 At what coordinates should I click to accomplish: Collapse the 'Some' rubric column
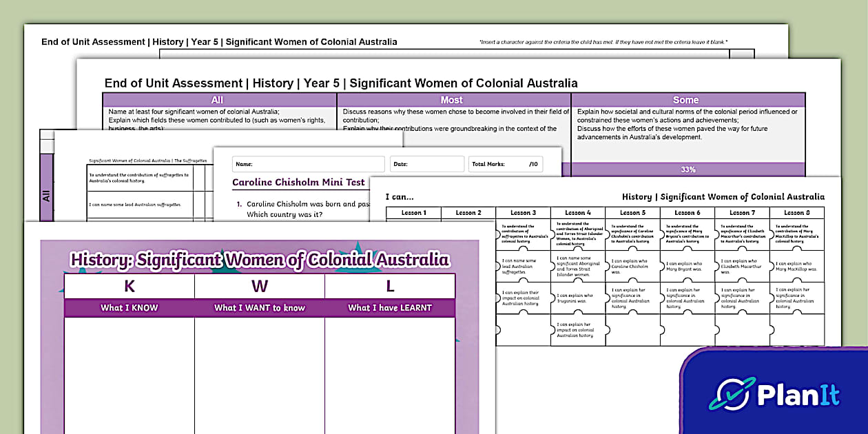pyautogui.click(x=685, y=99)
